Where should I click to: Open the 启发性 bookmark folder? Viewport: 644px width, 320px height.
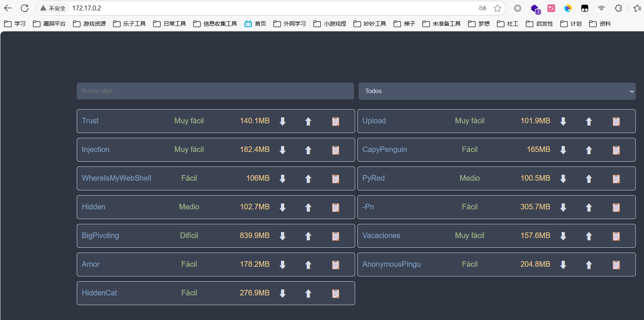click(x=539, y=24)
